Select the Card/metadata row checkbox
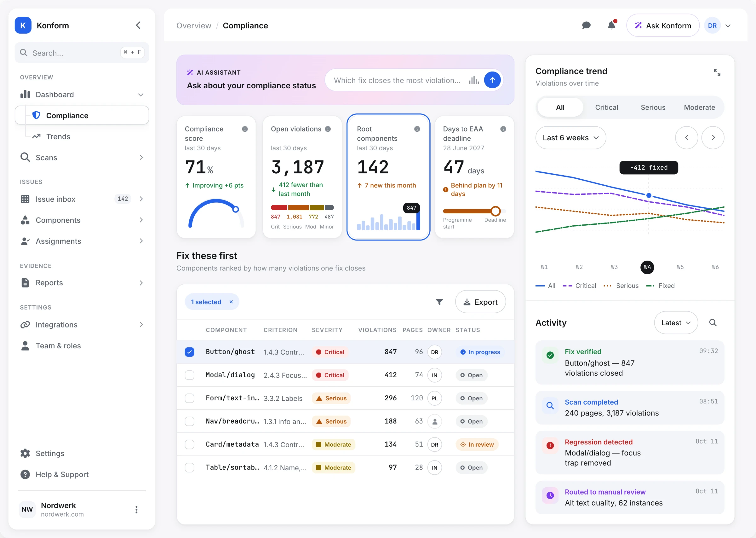 (189, 445)
